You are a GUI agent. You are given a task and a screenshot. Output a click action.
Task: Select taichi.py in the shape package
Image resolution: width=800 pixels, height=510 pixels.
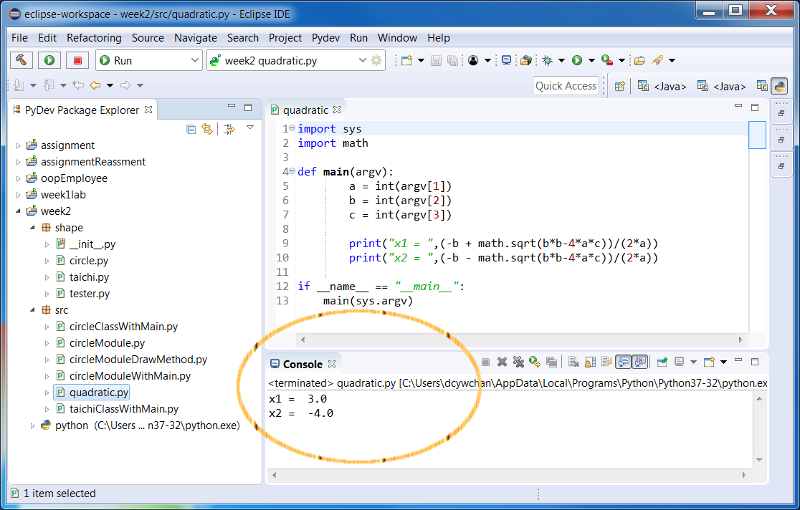pos(89,277)
